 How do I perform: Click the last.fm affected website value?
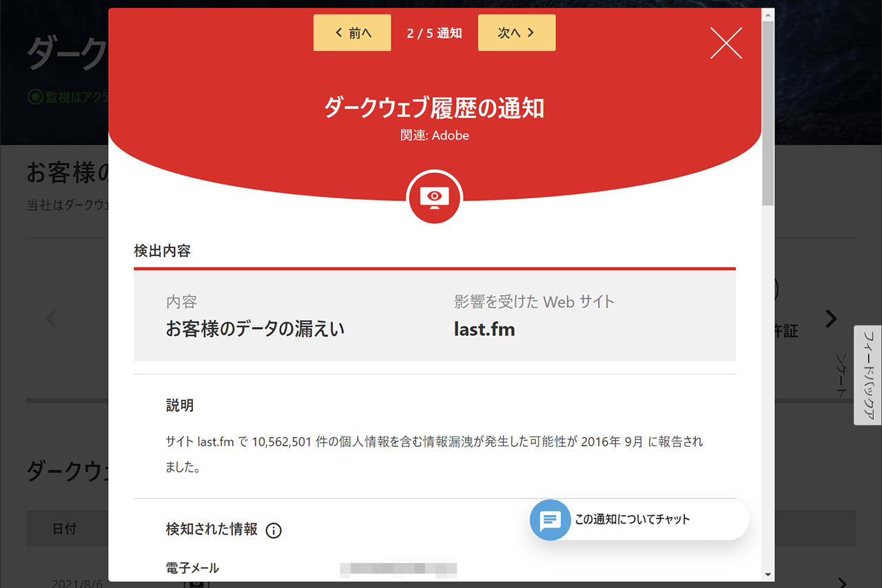click(x=484, y=329)
